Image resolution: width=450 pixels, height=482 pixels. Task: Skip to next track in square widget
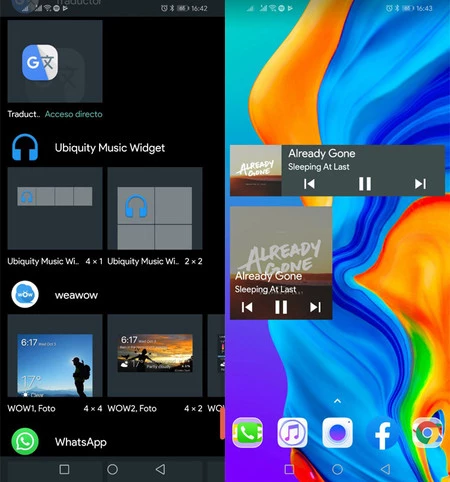(x=315, y=307)
